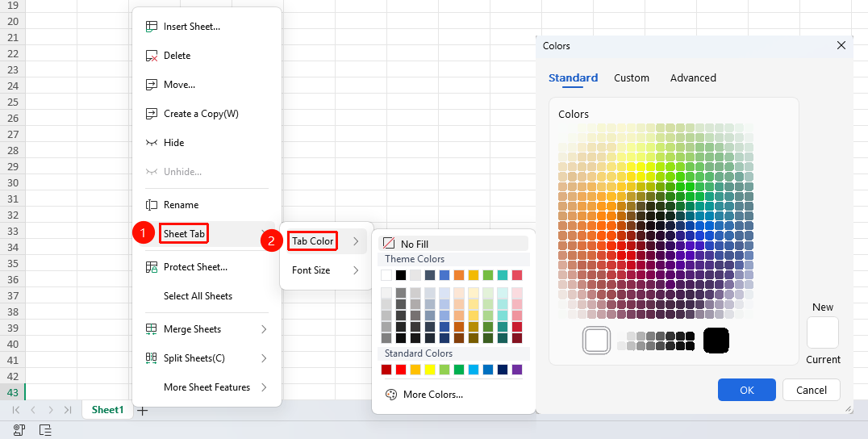Click the Move sheet icon
The image size is (868, 439).
[x=151, y=85]
